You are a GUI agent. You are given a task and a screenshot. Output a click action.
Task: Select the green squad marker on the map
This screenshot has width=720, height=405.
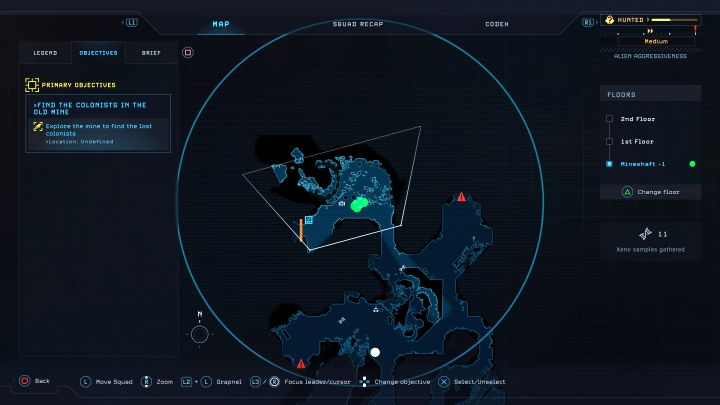pos(360,204)
